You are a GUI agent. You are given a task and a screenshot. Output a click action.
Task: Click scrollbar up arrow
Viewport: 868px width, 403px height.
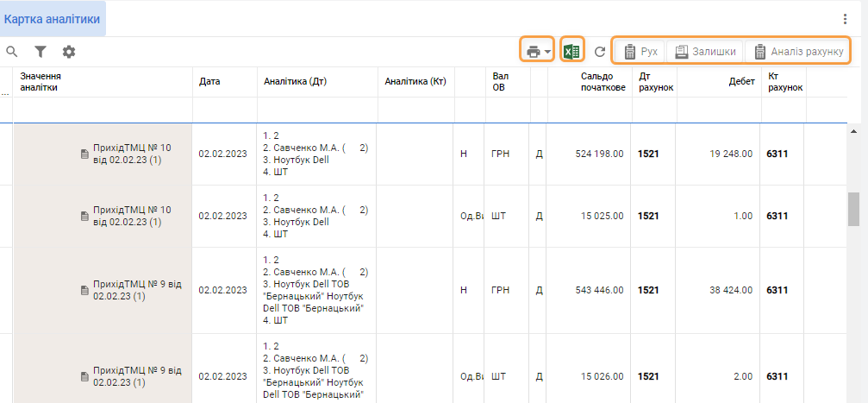point(854,131)
